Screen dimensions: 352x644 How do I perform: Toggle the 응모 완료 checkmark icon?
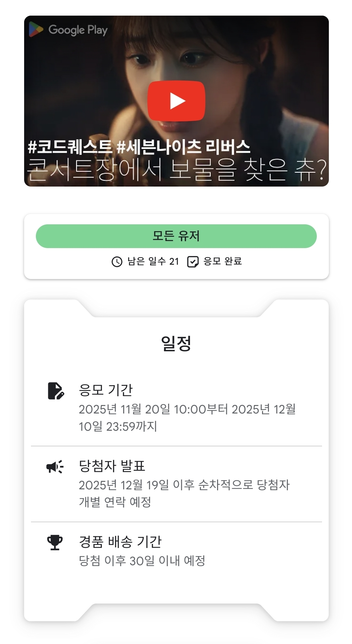[193, 261]
